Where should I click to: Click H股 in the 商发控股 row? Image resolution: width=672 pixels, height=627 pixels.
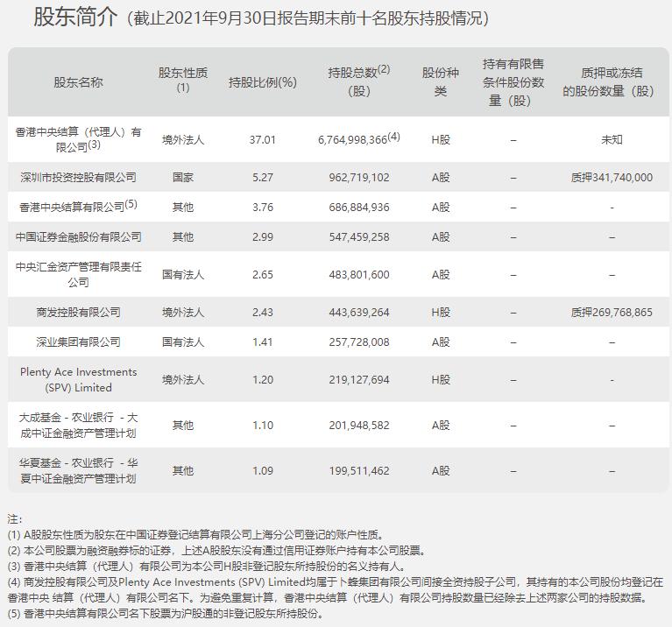point(441,313)
